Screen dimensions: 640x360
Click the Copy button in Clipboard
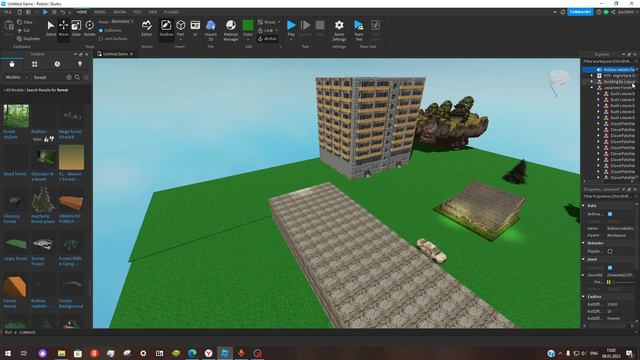tap(25, 22)
